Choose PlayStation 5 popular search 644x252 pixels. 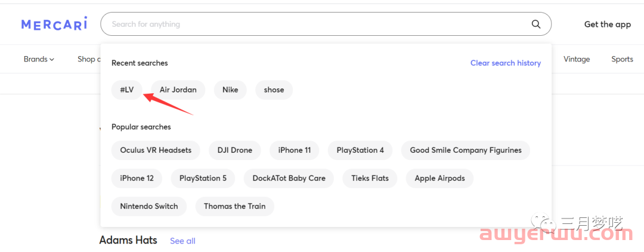point(203,178)
